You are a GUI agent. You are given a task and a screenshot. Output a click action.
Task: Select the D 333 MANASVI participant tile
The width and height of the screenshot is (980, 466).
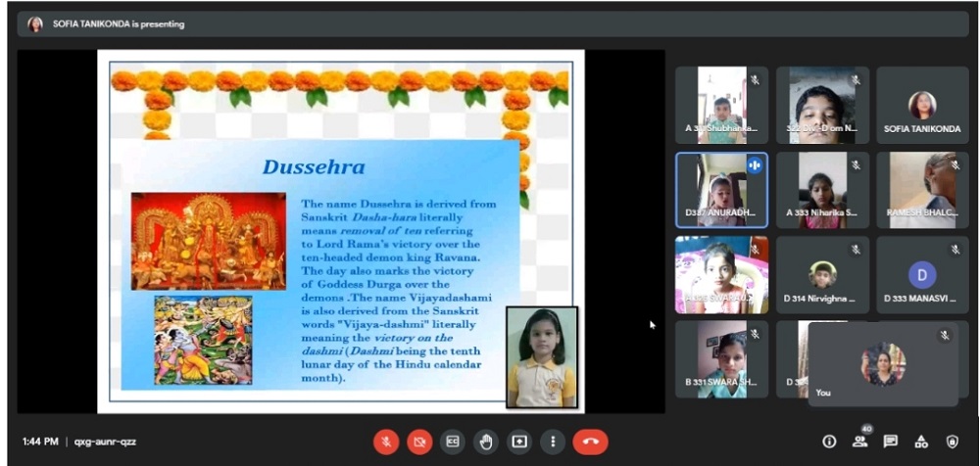click(x=922, y=274)
